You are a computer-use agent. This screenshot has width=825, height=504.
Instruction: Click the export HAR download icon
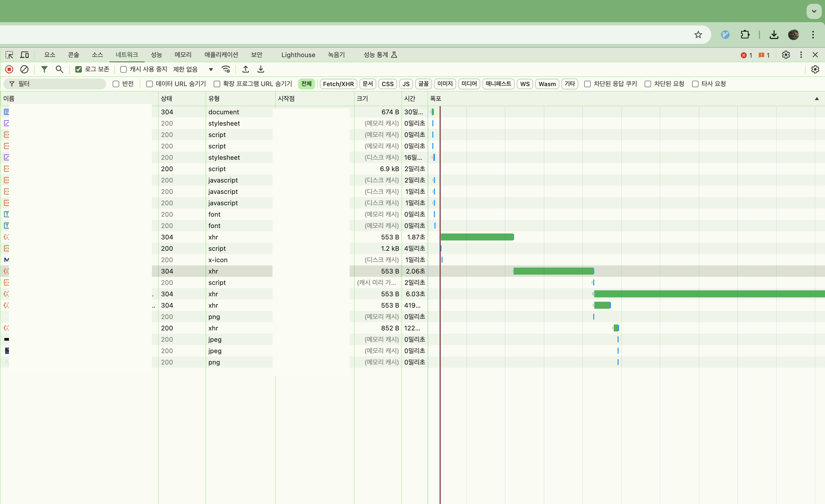(x=261, y=69)
